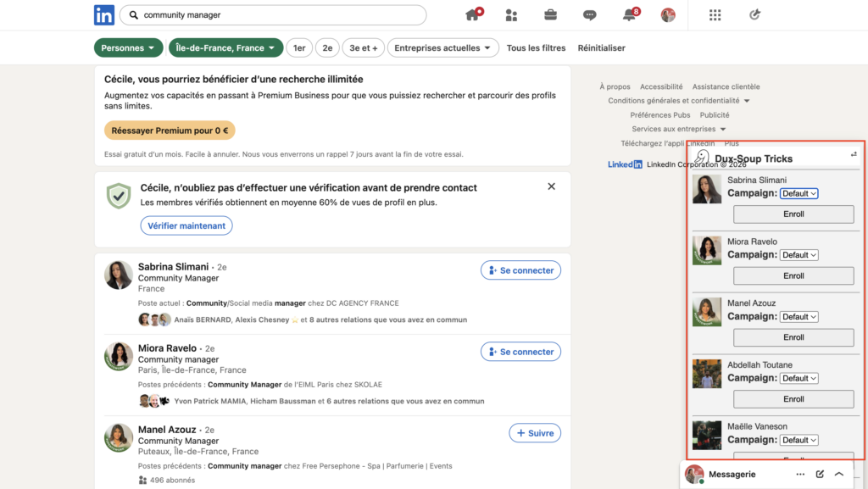868x489 pixels.
Task: Open Campaign dropdown for Miora Ravelo
Action: [798, 255]
